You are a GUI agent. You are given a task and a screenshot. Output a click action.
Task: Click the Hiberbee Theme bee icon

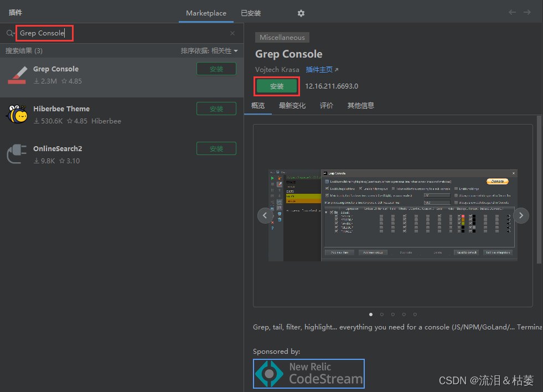coord(17,115)
